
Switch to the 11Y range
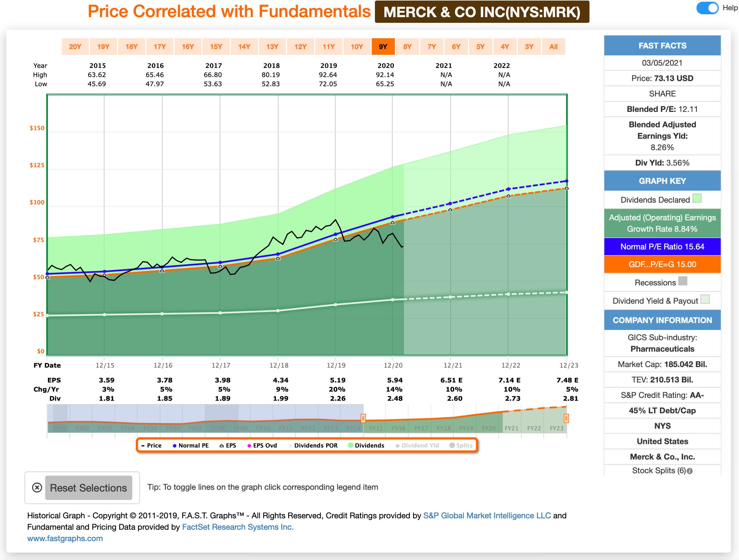click(x=329, y=47)
